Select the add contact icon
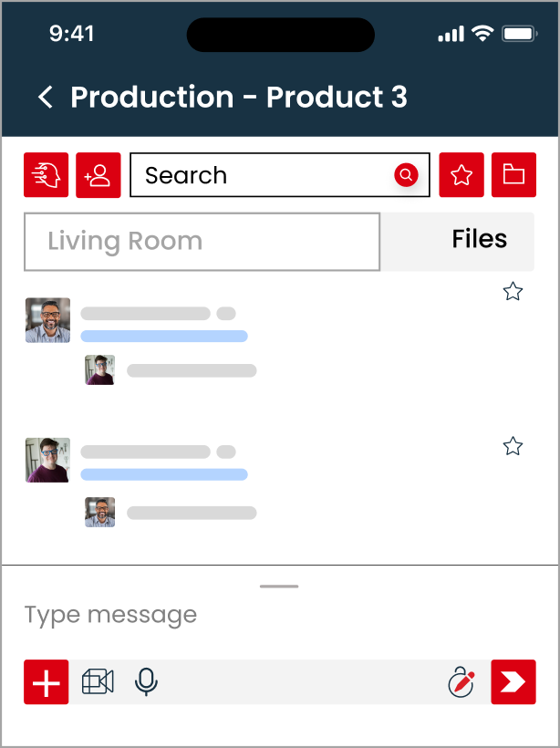 [99, 174]
